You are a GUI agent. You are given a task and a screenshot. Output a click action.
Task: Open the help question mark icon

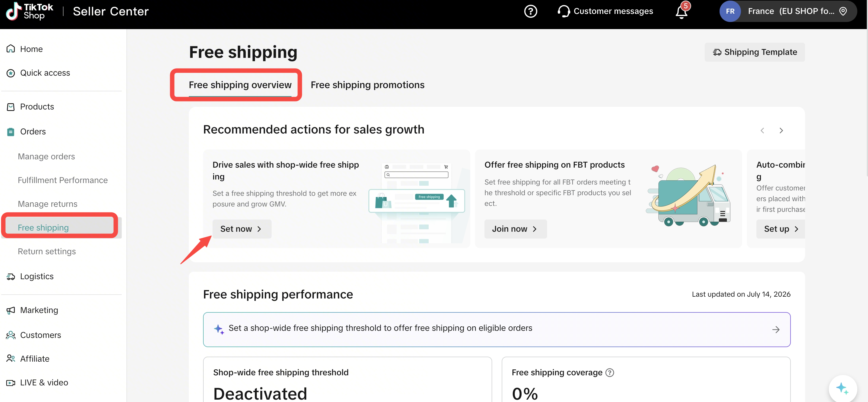(x=530, y=11)
